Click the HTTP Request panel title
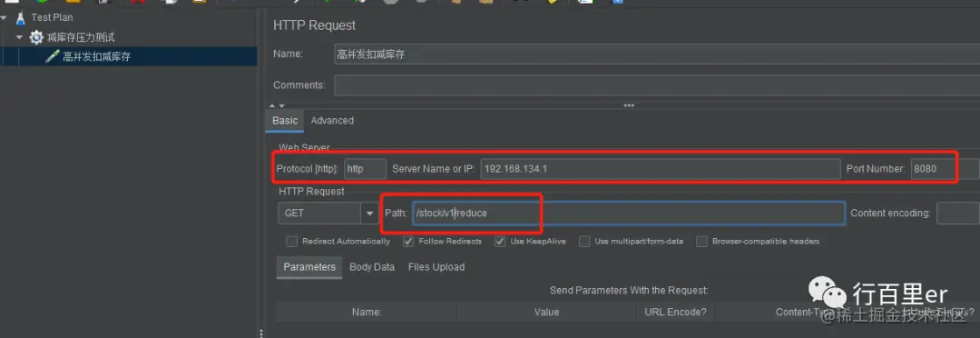 (x=314, y=25)
